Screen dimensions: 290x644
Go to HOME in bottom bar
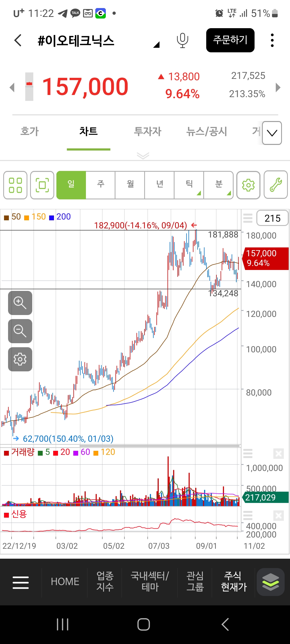(x=65, y=582)
